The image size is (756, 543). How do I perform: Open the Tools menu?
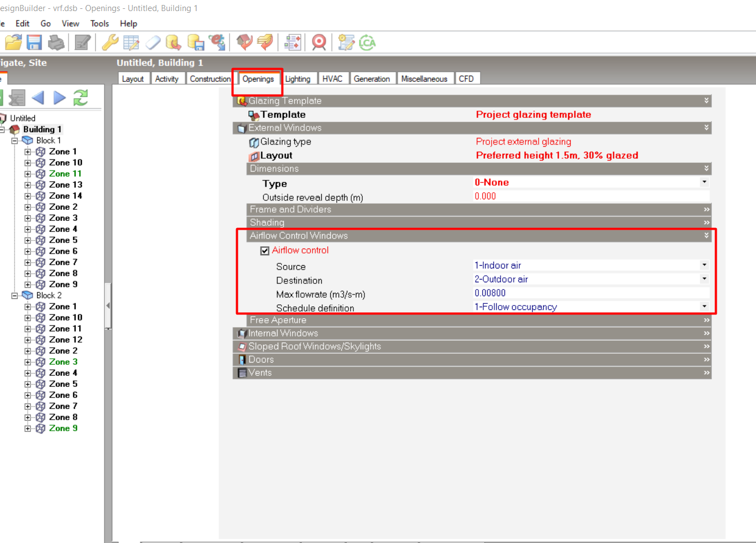tap(100, 23)
